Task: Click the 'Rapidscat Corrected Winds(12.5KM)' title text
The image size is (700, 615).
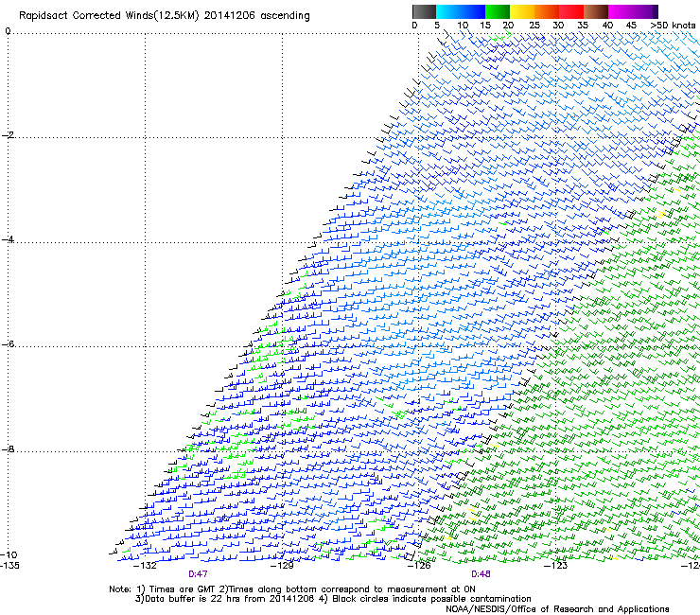Action: pyautogui.click(x=109, y=16)
